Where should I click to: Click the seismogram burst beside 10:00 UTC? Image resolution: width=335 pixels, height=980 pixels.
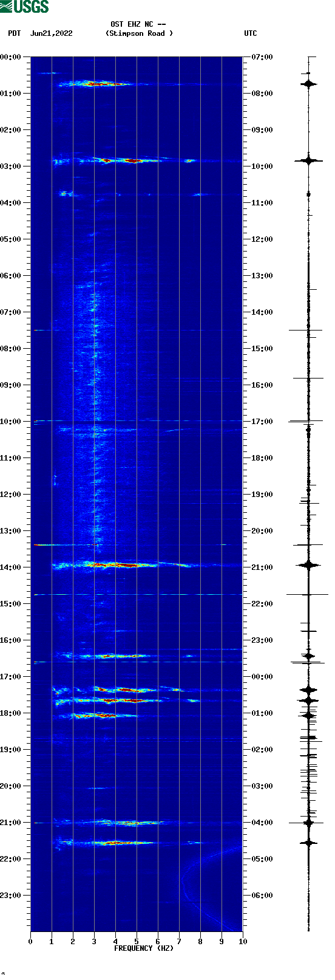(308, 160)
